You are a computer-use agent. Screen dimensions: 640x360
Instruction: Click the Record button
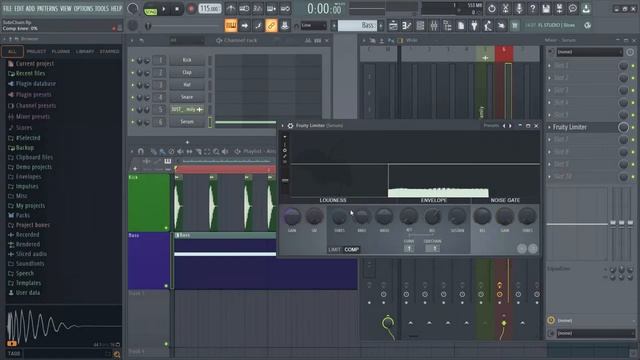(x=191, y=9)
